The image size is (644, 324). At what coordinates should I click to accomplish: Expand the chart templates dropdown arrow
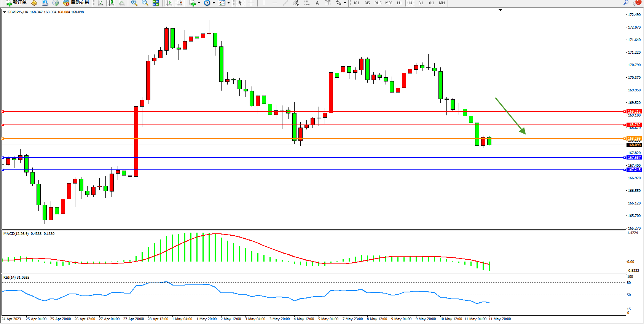click(x=228, y=3)
